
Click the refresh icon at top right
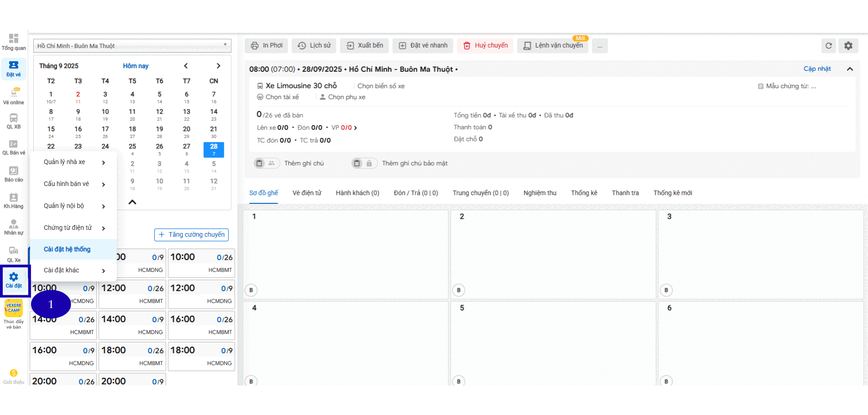click(x=829, y=46)
